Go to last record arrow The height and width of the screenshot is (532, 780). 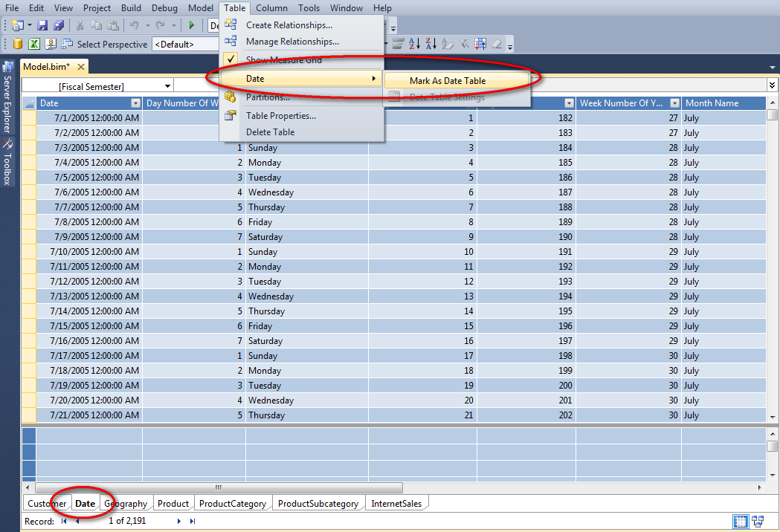coord(193,521)
